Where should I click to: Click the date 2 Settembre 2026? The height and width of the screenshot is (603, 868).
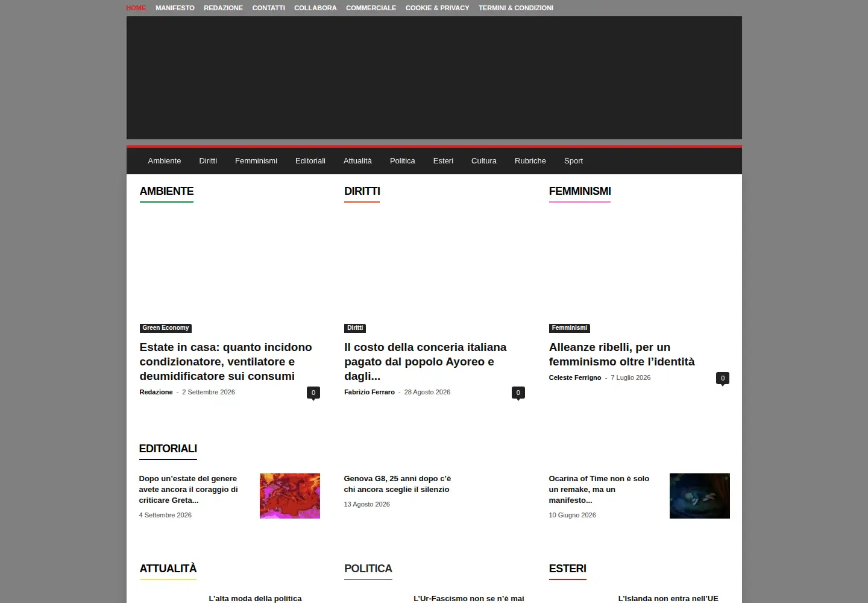(x=209, y=392)
